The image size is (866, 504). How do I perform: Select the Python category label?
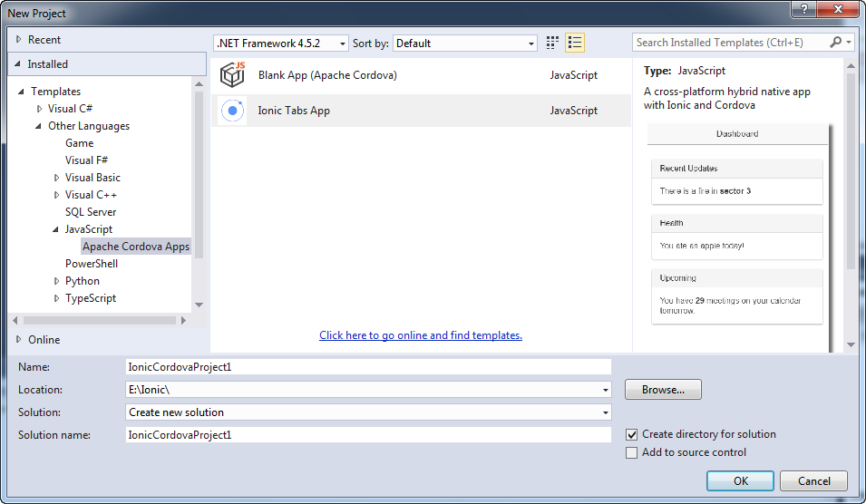pos(83,281)
